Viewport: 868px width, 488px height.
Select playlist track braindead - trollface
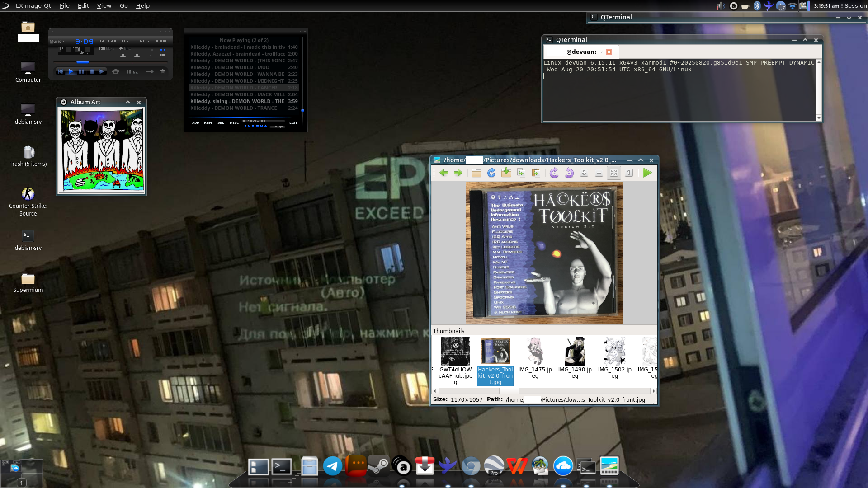pos(244,54)
